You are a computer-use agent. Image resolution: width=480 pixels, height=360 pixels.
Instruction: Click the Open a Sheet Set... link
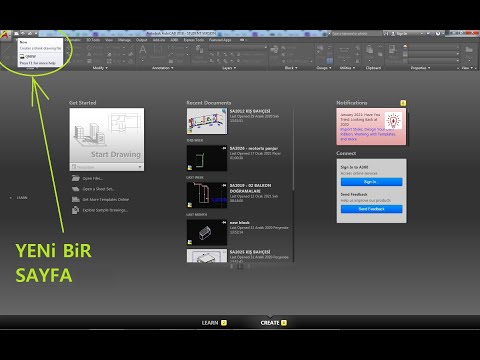(x=98, y=189)
